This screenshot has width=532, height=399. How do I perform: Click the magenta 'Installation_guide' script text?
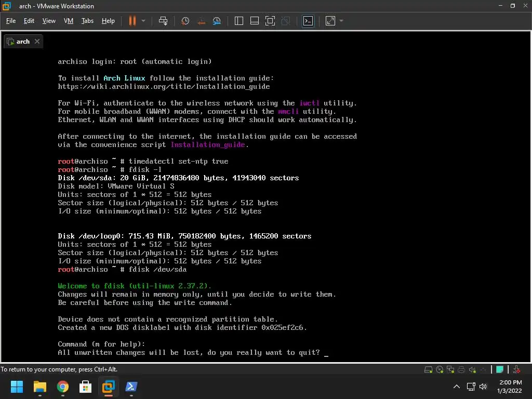[208, 145]
